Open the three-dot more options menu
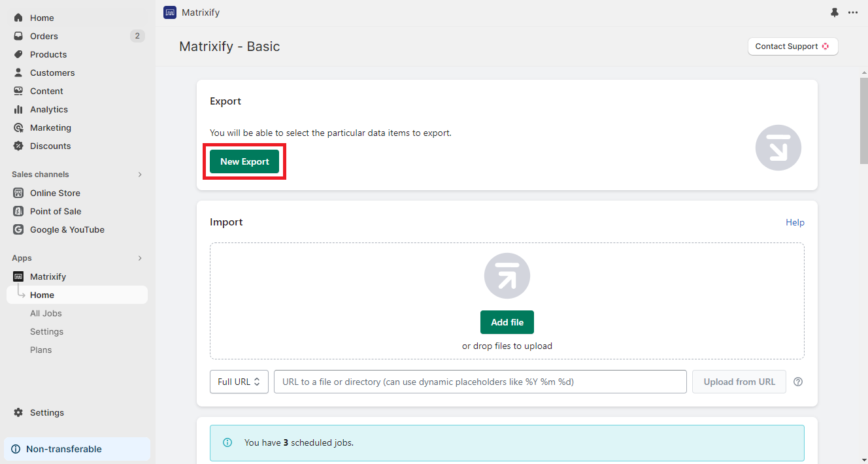This screenshot has height=464, width=868. point(853,12)
